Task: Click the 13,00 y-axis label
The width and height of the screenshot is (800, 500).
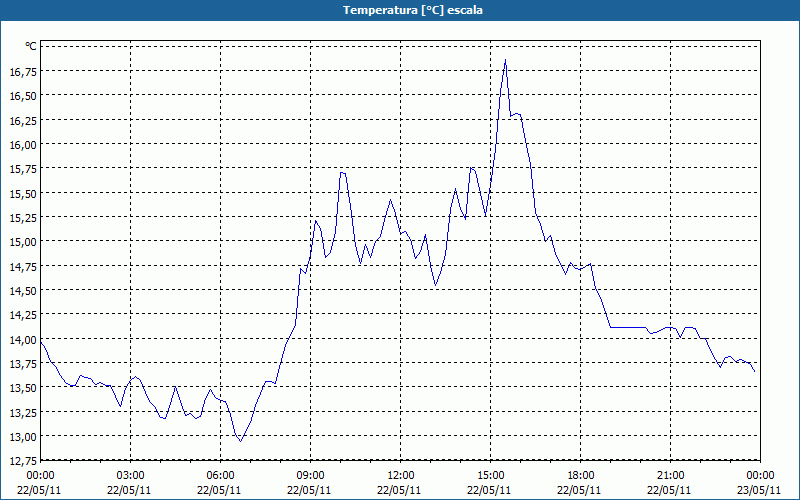Action: click(23, 436)
